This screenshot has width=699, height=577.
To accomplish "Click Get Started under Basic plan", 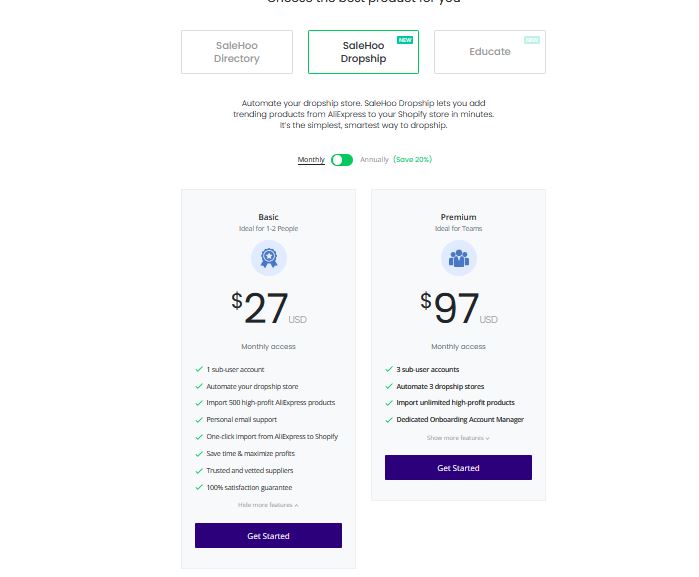I will (x=268, y=536).
